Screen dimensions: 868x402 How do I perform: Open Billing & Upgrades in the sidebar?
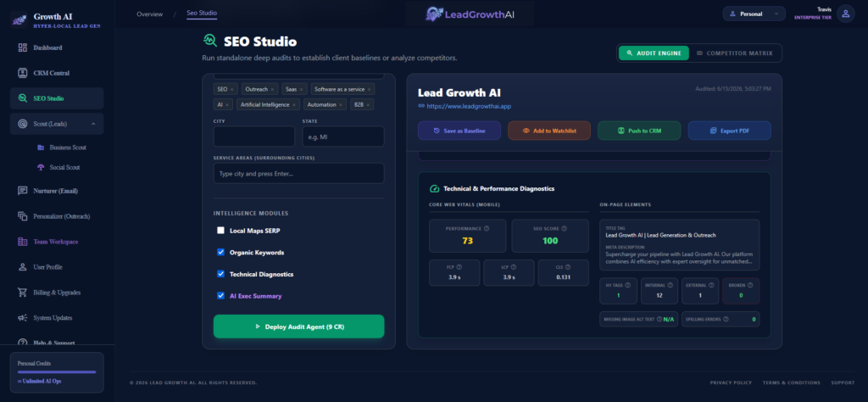(57, 293)
